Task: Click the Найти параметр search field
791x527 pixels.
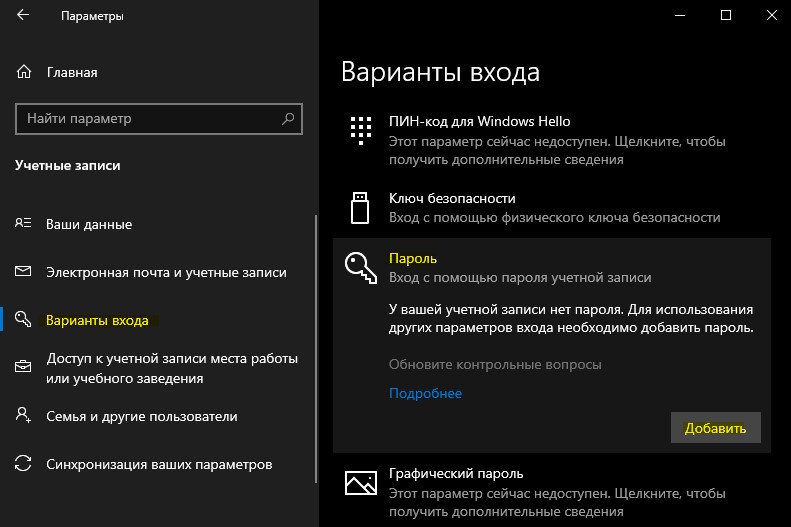Action: 159,119
